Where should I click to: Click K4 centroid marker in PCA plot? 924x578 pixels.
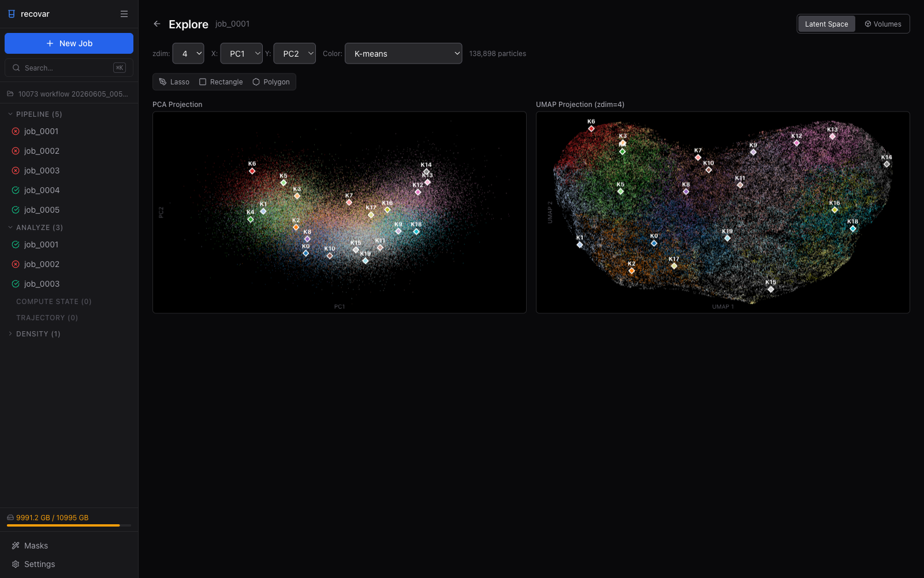(x=251, y=219)
